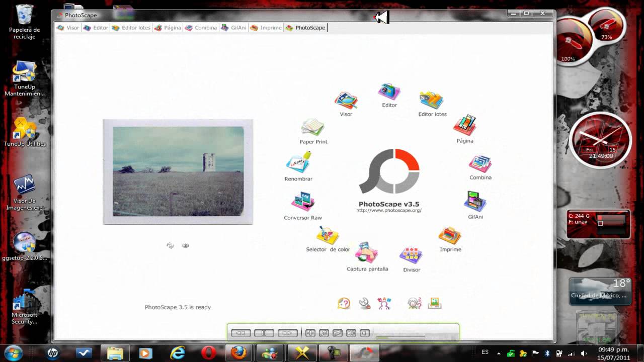Switch to the Editor lotes tab
This screenshot has height=362, width=644.
pos(131,28)
